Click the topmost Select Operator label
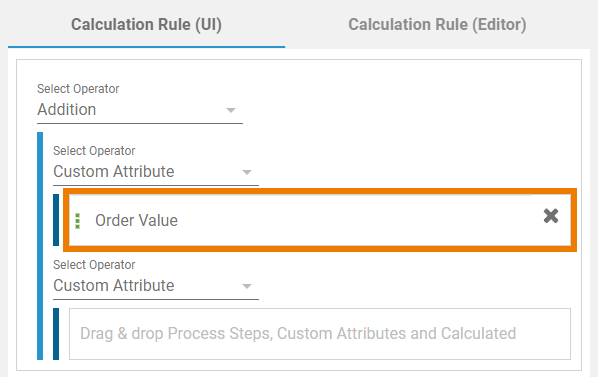This screenshot has height=377, width=598. click(78, 89)
